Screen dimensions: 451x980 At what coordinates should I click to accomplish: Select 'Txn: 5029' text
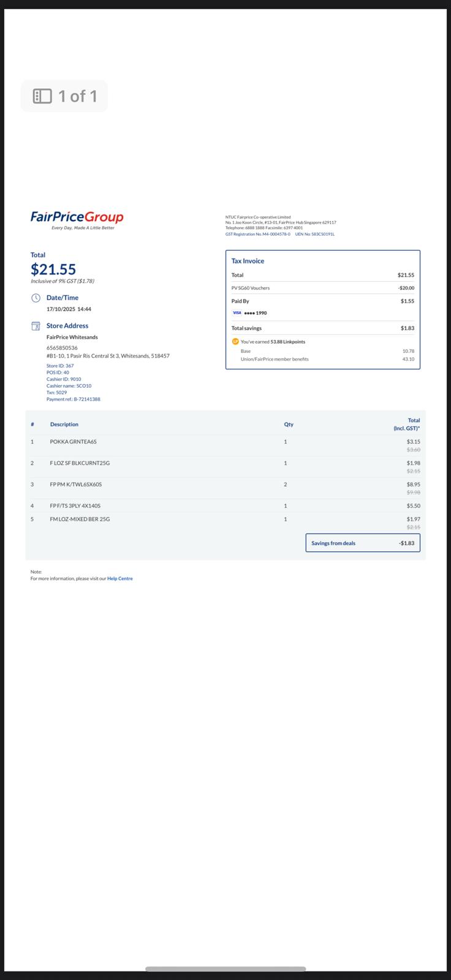tap(57, 393)
